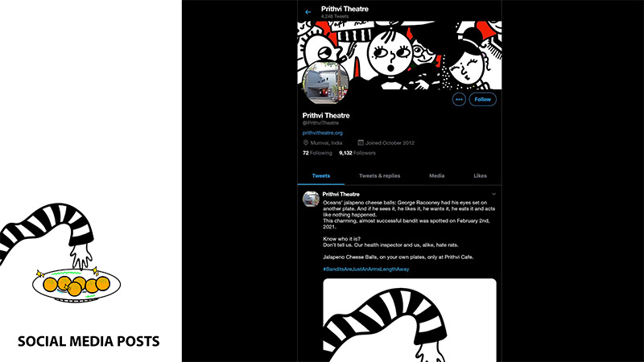The image size is (644, 362).
Task: Go back using the blue arrow icon
Action: pos(308,12)
